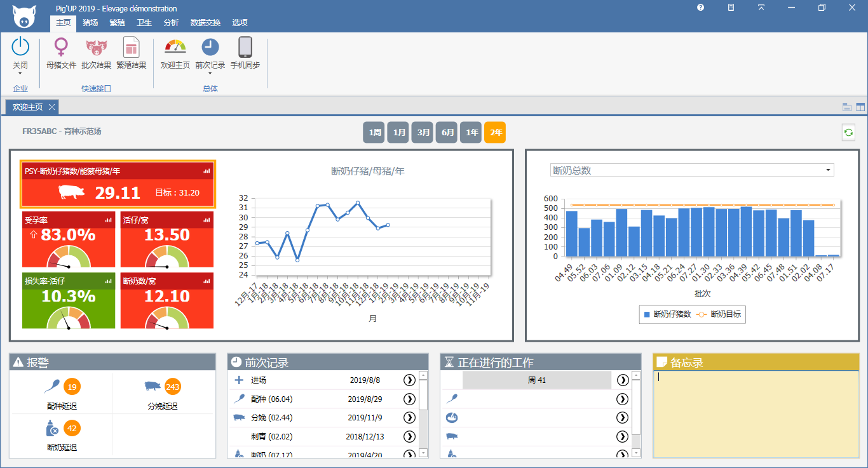Open the 繁殖 ribbon tab

(117, 23)
